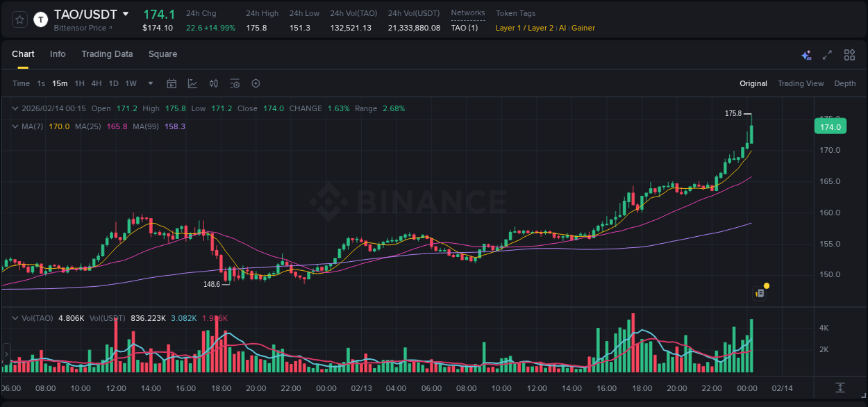Image resolution: width=868 pixels, height=407 pixels.
Task: Open the TAO/USDT pair selector dropdown
Action: click(125, 13)
